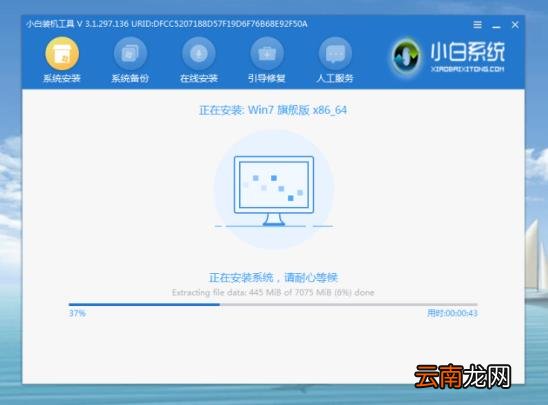Viewport: 548px width, 405px height.
Task: Open the hamburger menu icon
Action: (x=477, y=25)
